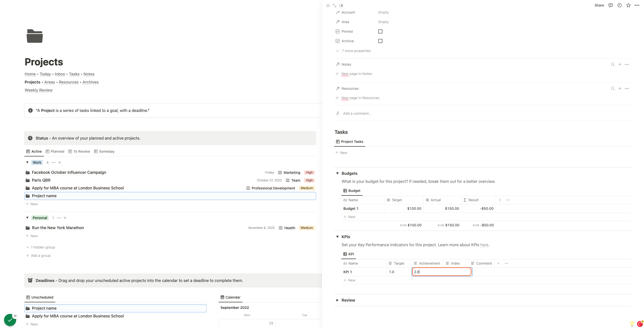This screenshot has width=644, height=328.
Task: Open the comments icon in top bar
Action: point(611,5)
